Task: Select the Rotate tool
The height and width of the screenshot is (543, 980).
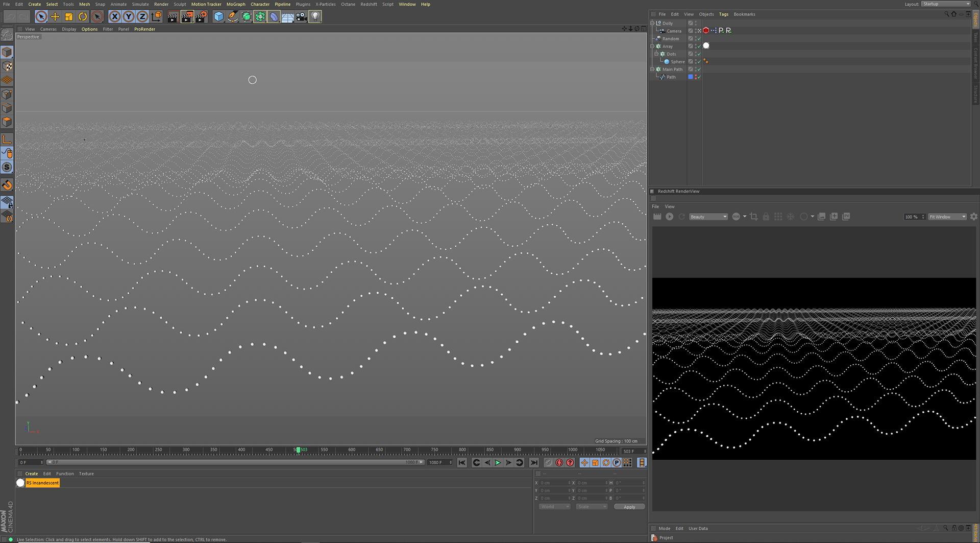Action: pos(83,17)
